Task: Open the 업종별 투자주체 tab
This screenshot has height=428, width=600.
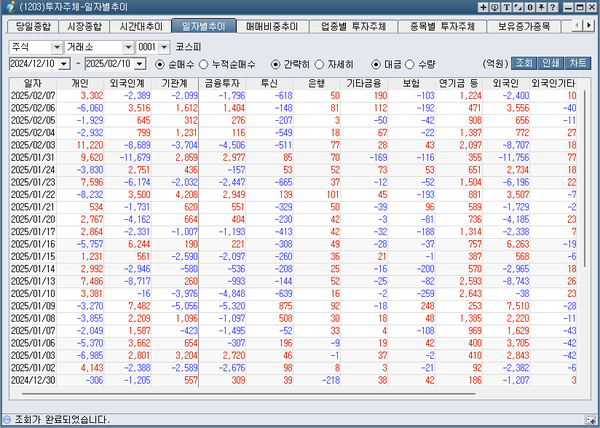Action: [x=336, y=25]
